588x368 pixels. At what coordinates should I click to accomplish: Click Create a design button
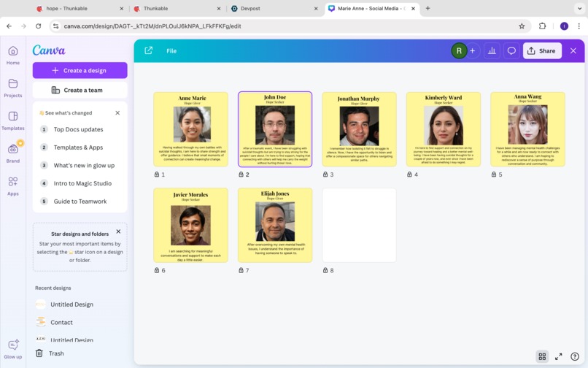[x=80, y=70]
